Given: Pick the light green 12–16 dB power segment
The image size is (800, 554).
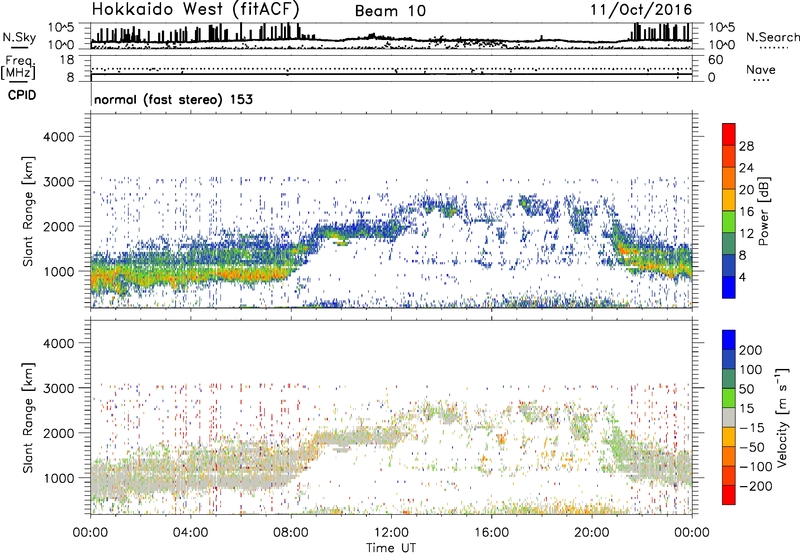Looking at the screenshot, I should click(x=729, y=221).
